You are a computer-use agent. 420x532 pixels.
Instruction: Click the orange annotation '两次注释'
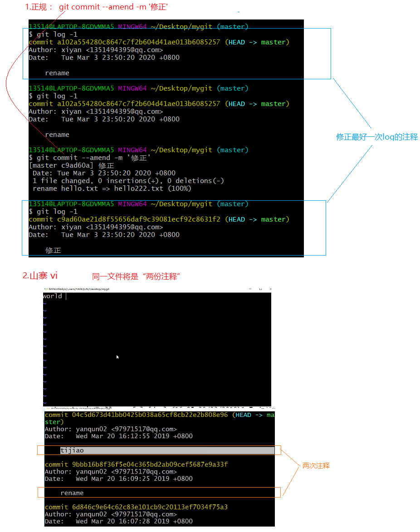[316, 465]
